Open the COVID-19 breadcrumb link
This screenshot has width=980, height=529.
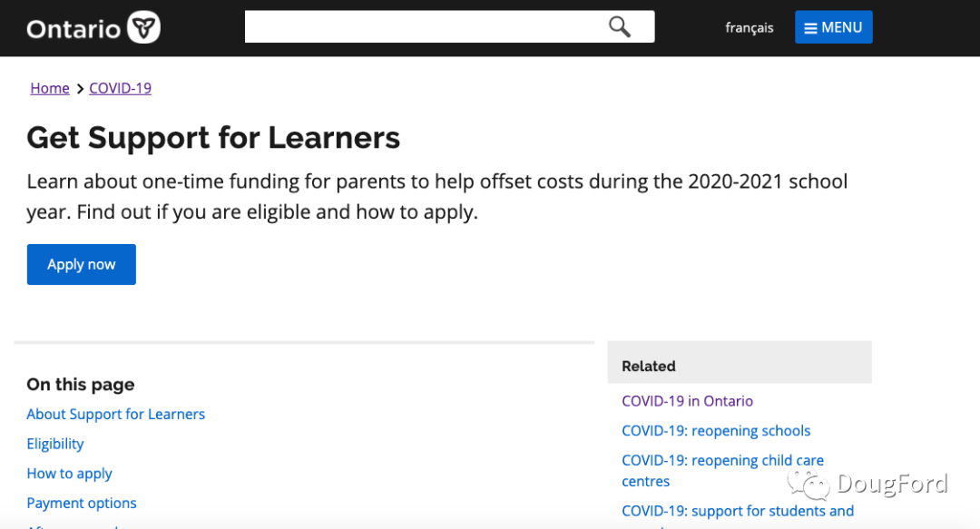click(120, 88)
